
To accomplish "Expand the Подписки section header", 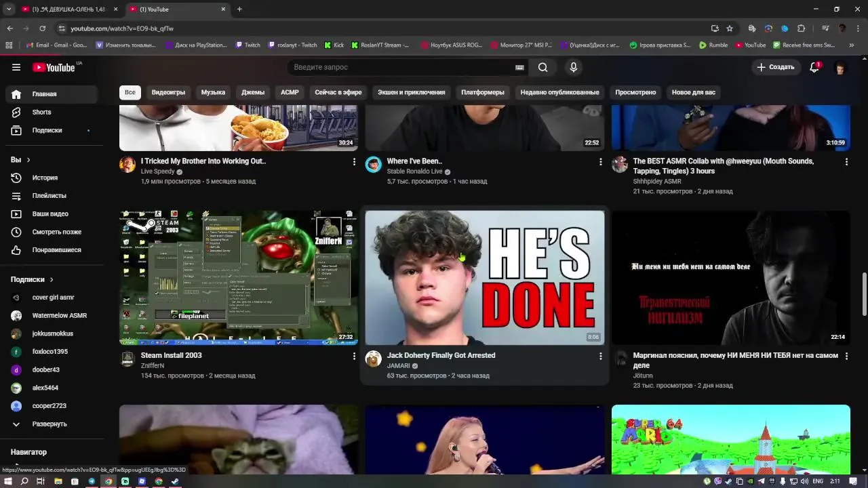I will [31, 279].
